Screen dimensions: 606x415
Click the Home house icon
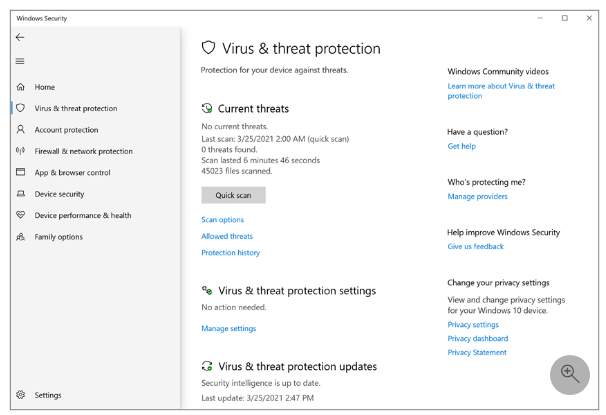click(x=20, y=87)
